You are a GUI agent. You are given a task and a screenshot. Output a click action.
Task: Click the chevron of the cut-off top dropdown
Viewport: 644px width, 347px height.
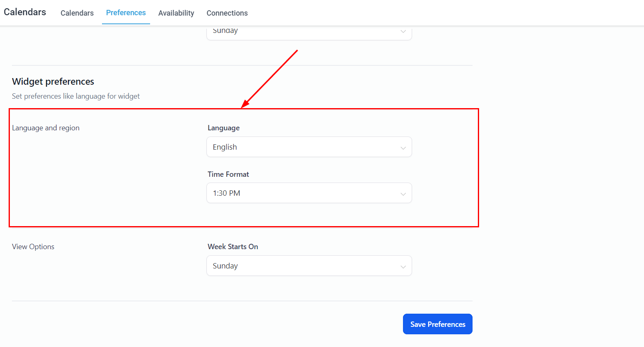click(x=403, y=32)
